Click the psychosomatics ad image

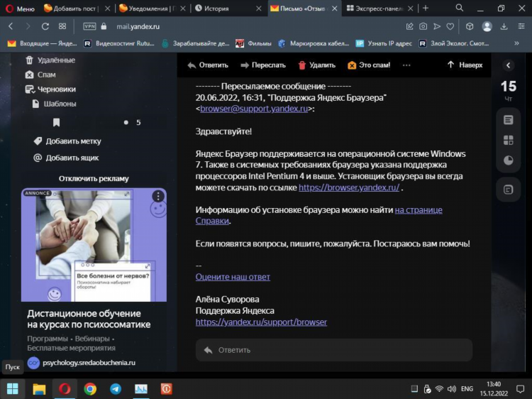coord(94,245)
